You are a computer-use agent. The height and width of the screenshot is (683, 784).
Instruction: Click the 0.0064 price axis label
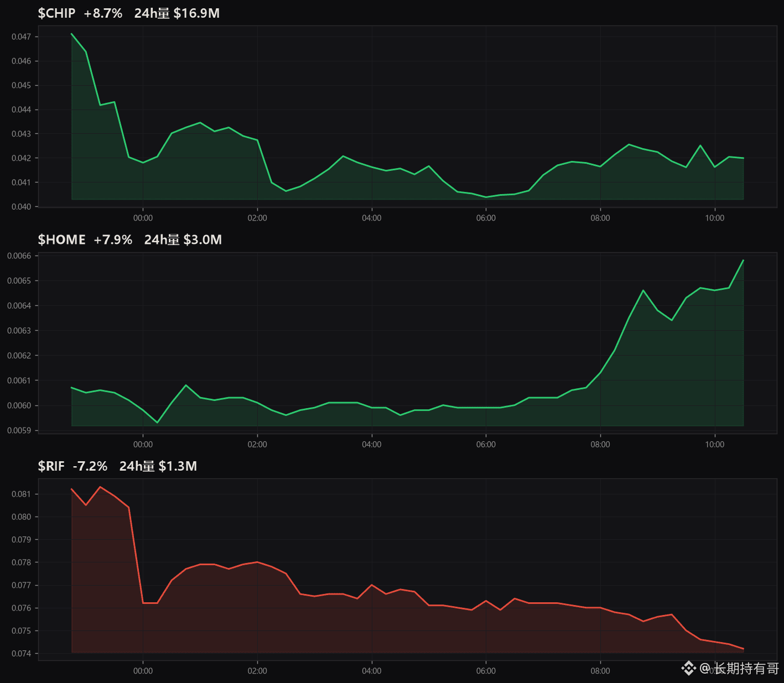(x=19, y=306)
